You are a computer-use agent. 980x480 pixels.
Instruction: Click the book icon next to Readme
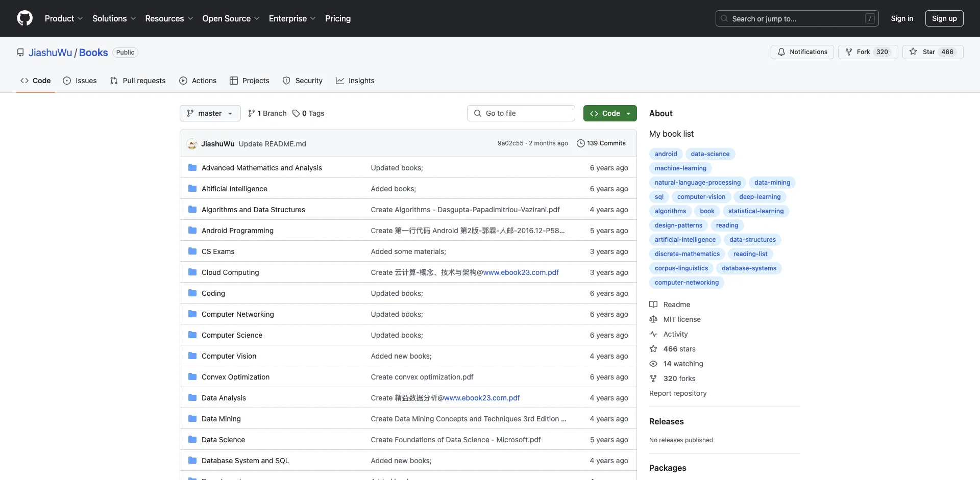pyautogui.click(x=653, y=305)
